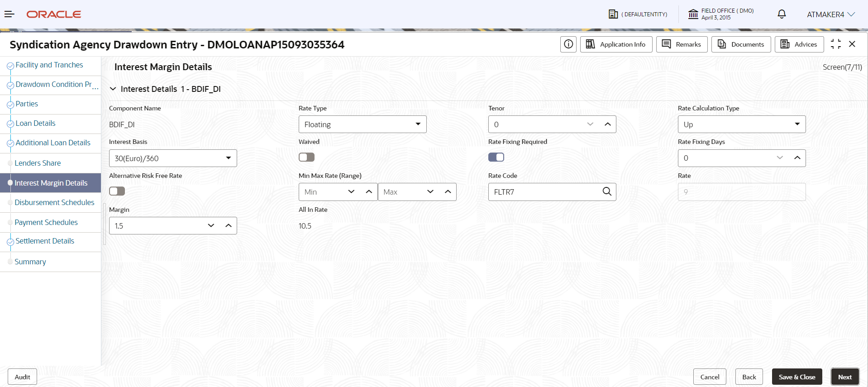
Task: Toggle the Waived switch
Action: coord(307,157)
